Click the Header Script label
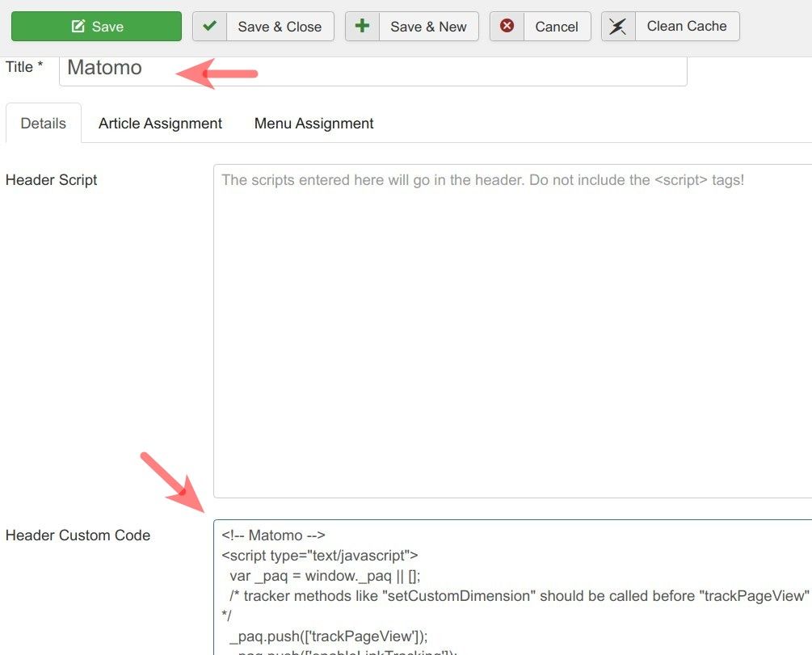This screenshot has height=655, width=812. (x=51, y=180)
